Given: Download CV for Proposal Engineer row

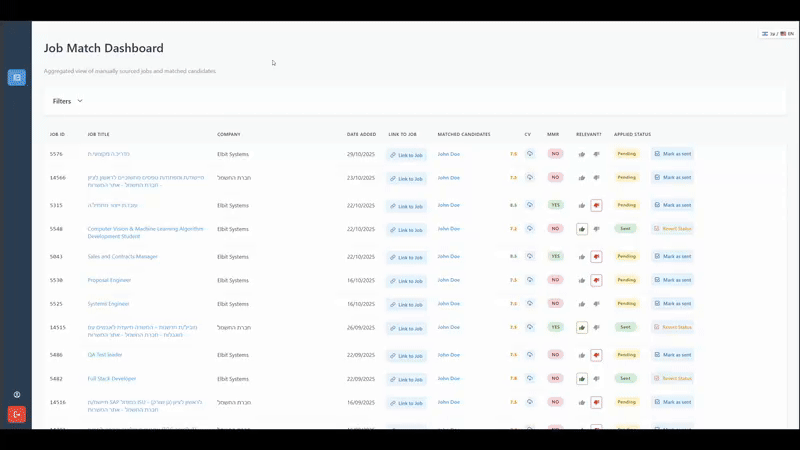Looking at the screenshot, I should [x=529, y=280].
